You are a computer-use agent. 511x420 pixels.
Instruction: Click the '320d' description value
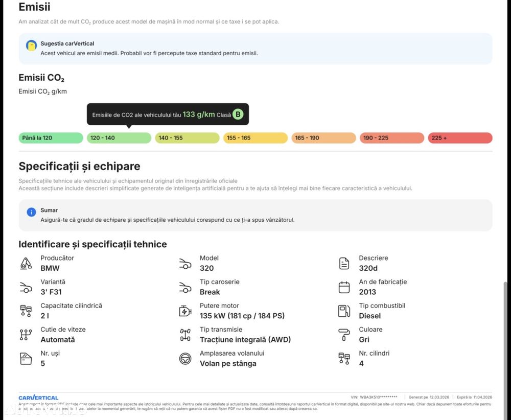[368, 268]
